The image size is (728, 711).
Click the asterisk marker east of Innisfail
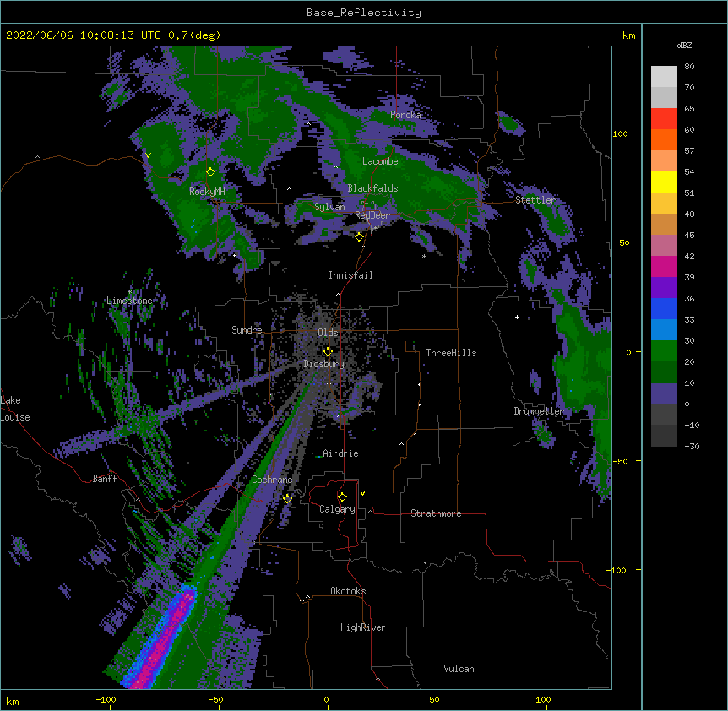(424, 257)
